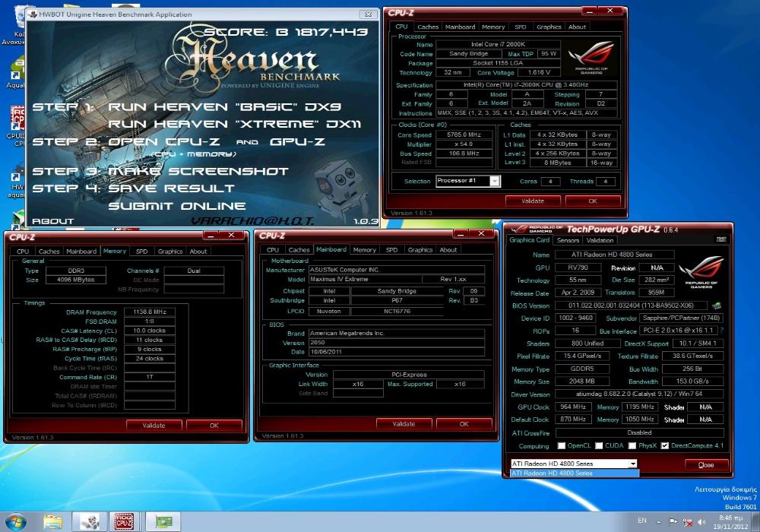Click the GPU-Z BIOS save chip icon
The height and width of the screenshot is (532, 760).
[x=717, y=306]
